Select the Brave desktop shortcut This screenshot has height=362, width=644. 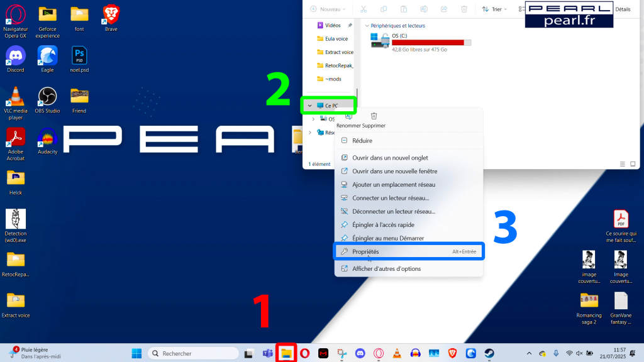(111, 18)
